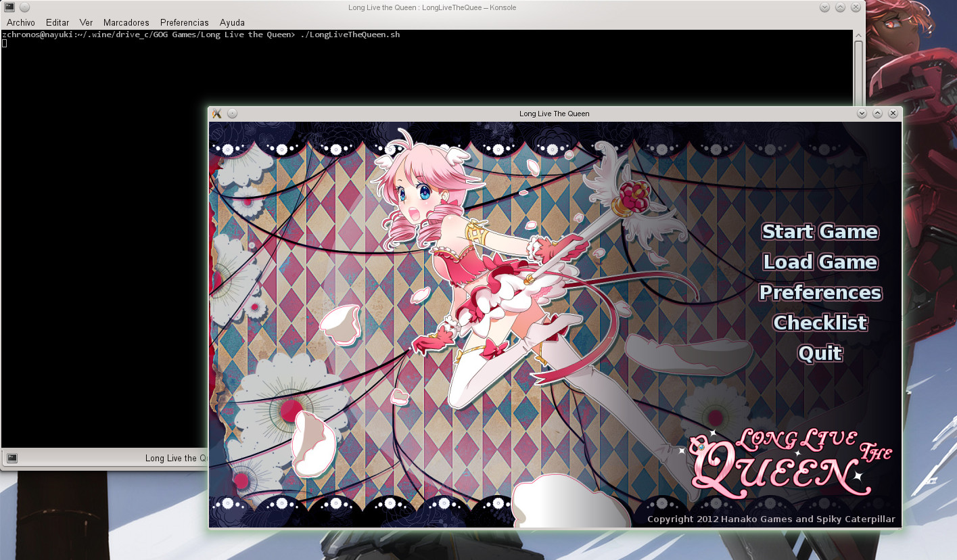The image size is (957, 560).
Task: Open the Load Game screen
Action: pyautogui.click(x=820, y=262)
